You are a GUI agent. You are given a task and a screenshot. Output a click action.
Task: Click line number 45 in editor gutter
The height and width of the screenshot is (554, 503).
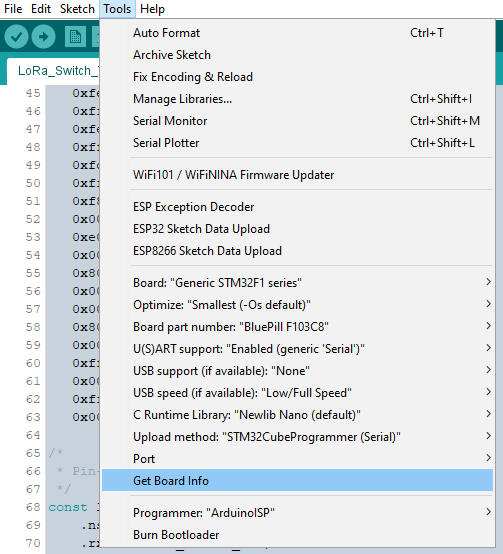tap(33, 93)
